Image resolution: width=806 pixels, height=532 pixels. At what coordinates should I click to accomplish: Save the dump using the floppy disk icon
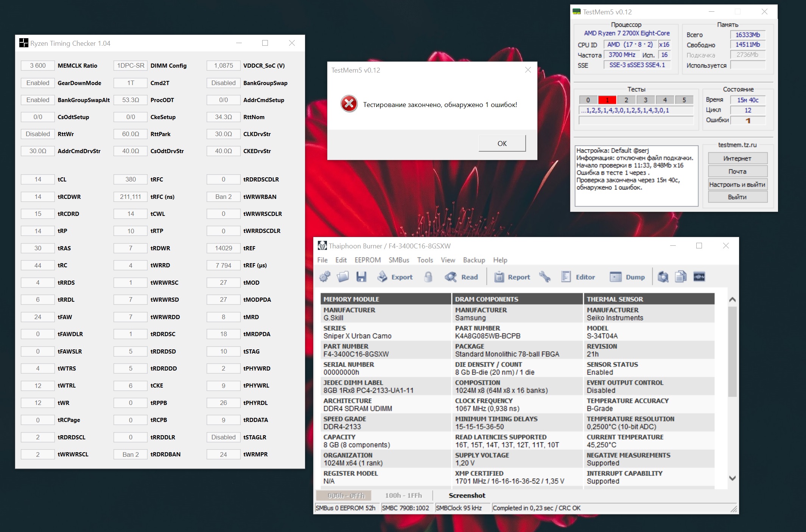pos(361,277)
